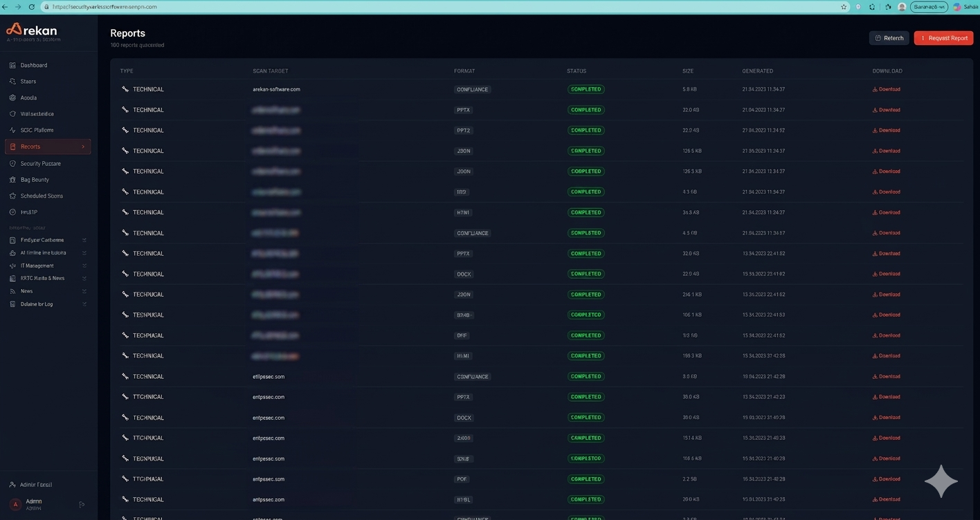The height and width of the screenshot is (520, 980).
Task: Expand the KRTC Media & News entry
Action: click(84, 278)
